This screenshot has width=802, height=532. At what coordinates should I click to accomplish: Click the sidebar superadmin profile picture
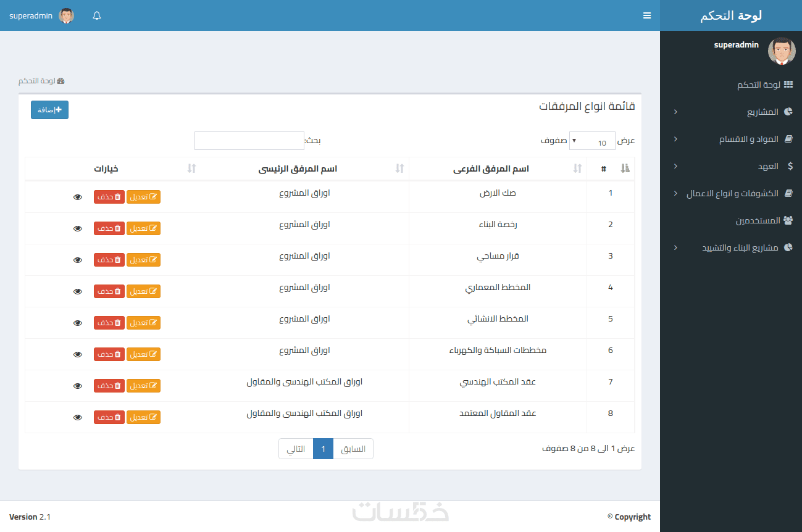point(782,51)
